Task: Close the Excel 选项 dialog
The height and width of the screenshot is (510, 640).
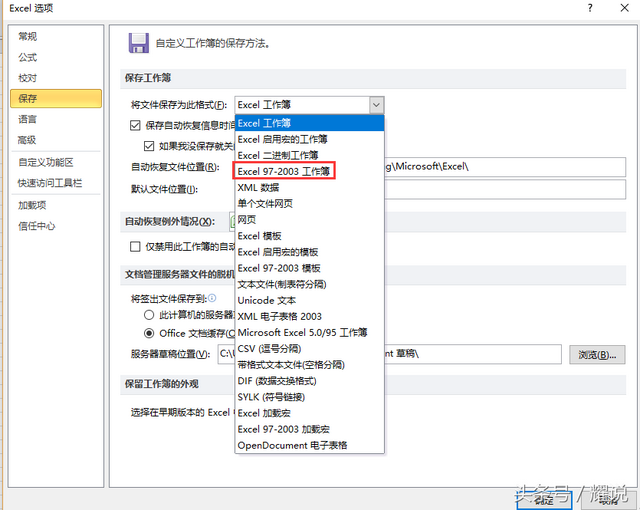Action: [x=624, y=8]
